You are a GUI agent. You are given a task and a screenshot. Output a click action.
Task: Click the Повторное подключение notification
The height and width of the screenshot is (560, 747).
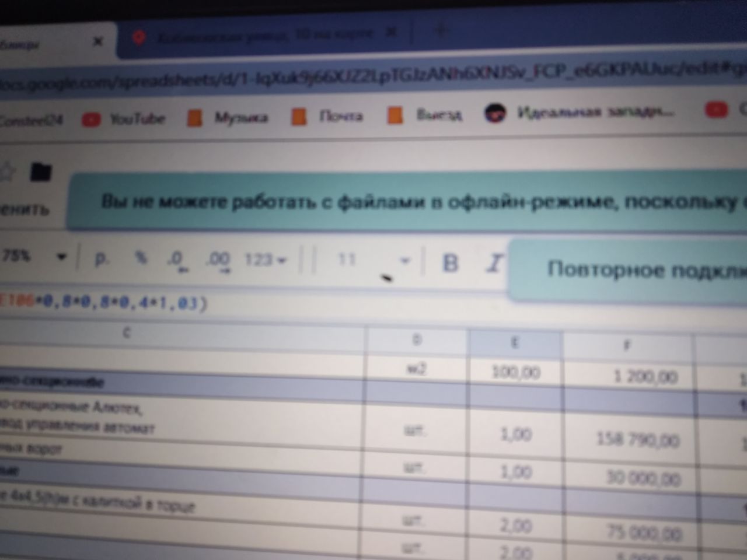coord(628,269)
